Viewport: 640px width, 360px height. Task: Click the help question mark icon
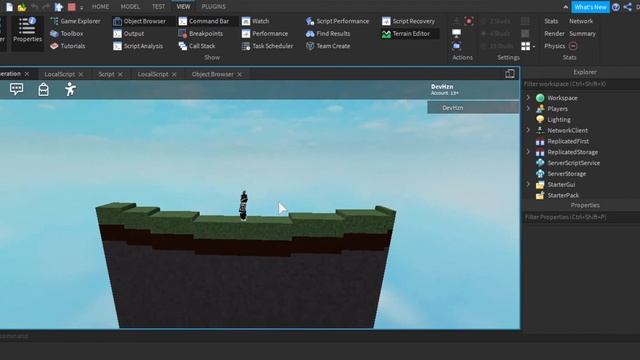tap(616, 7)
